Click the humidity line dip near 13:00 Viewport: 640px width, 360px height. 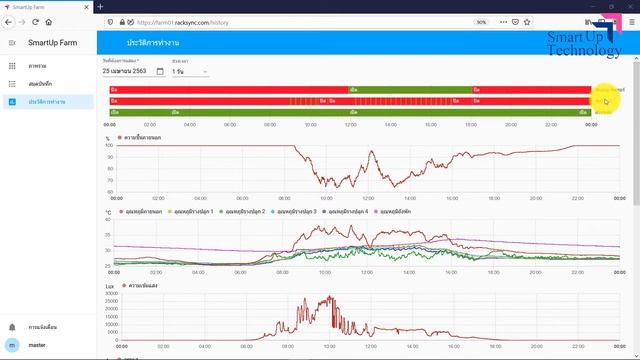[x=394, y=186]
